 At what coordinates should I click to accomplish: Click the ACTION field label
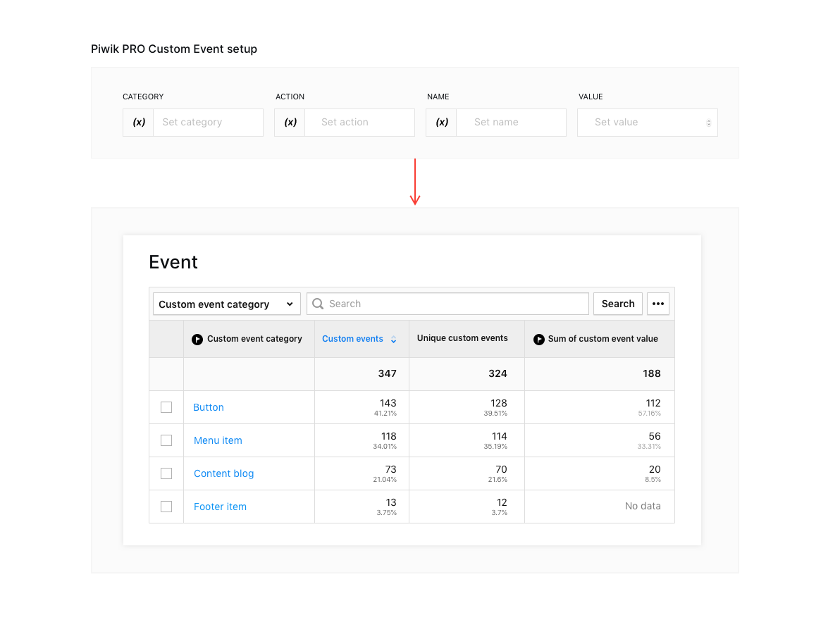pos(290,97)
